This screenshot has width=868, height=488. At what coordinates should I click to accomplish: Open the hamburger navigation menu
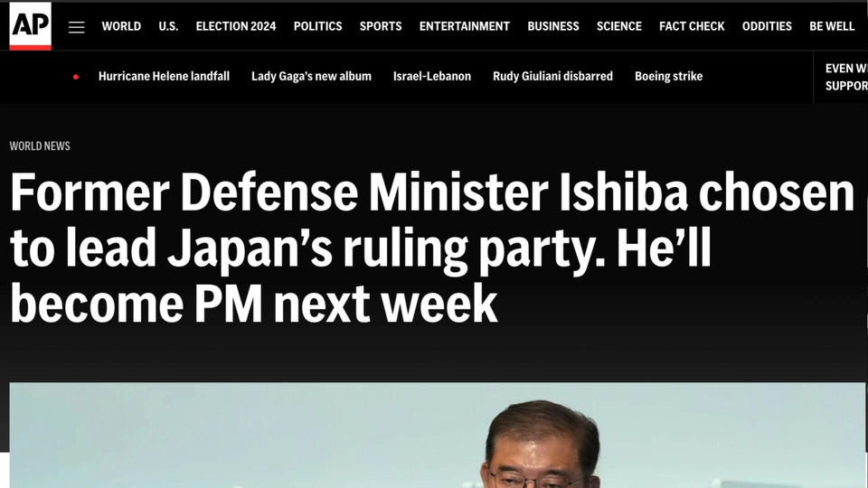[76, 27]
